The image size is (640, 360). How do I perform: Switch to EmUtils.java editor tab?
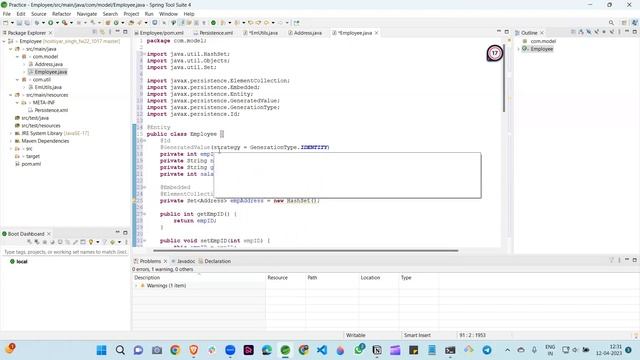pyautogui.click(x=263, y=33)
